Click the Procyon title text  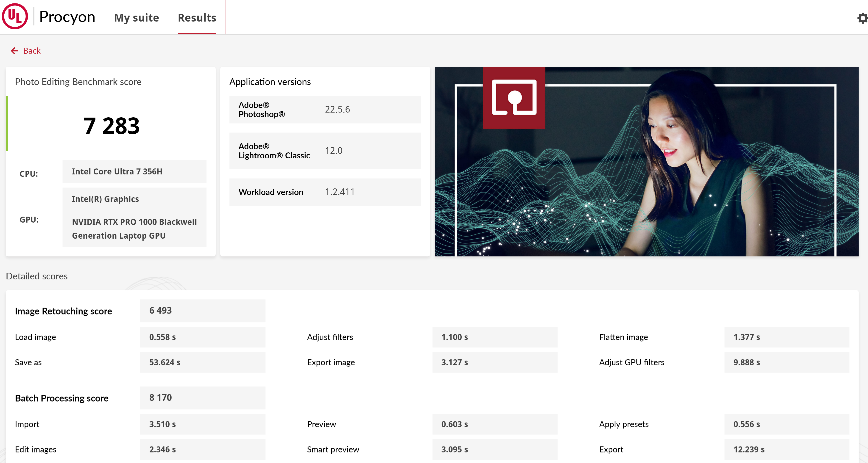(x=67, y=17)
